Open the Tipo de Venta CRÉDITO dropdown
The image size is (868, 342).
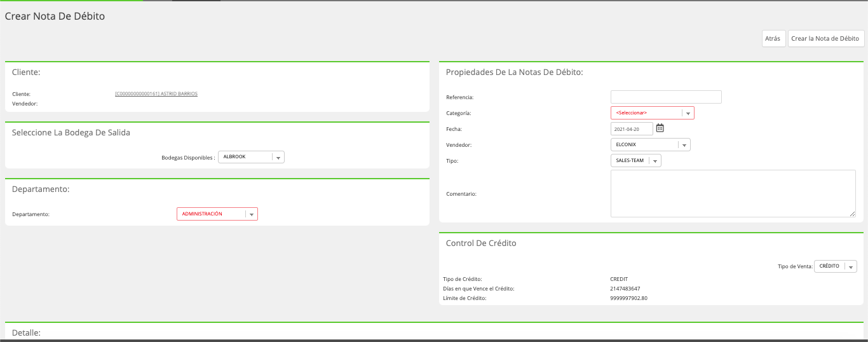point(836,266)
